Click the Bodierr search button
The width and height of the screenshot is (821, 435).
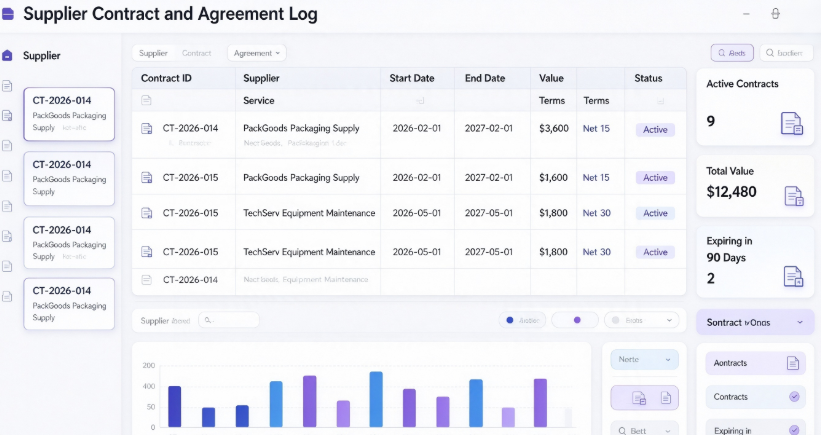(x=786, y=53)
